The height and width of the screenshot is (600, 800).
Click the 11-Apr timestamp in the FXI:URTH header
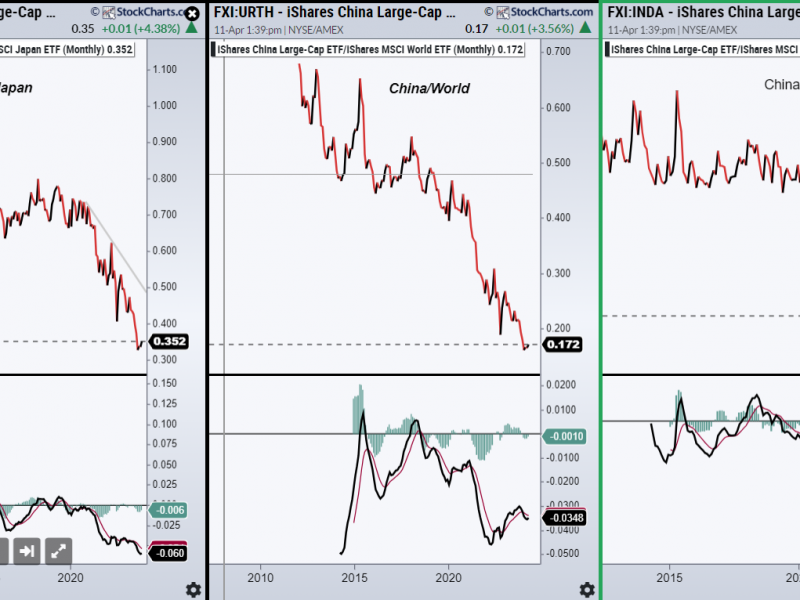[x=279, y=30]
